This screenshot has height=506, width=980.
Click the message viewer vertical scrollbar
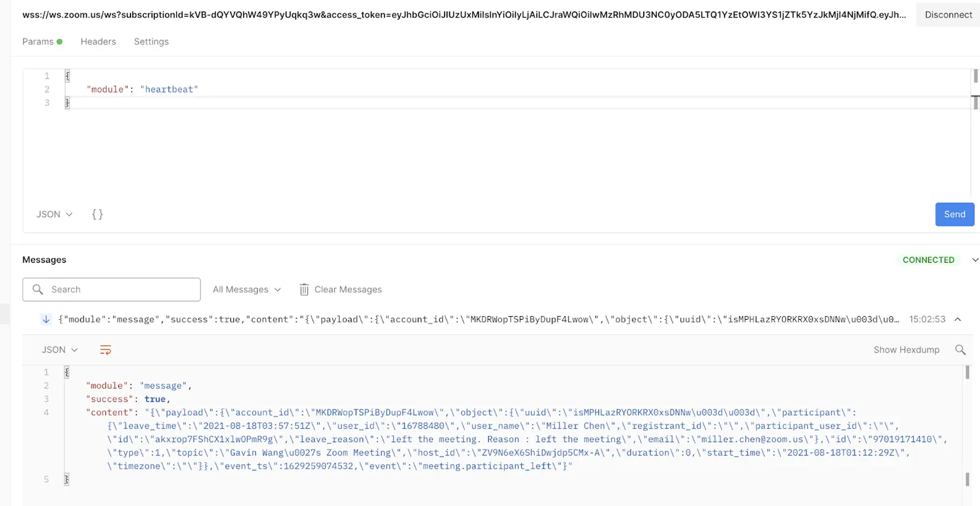pyautogui.click(x=968, y=427)
